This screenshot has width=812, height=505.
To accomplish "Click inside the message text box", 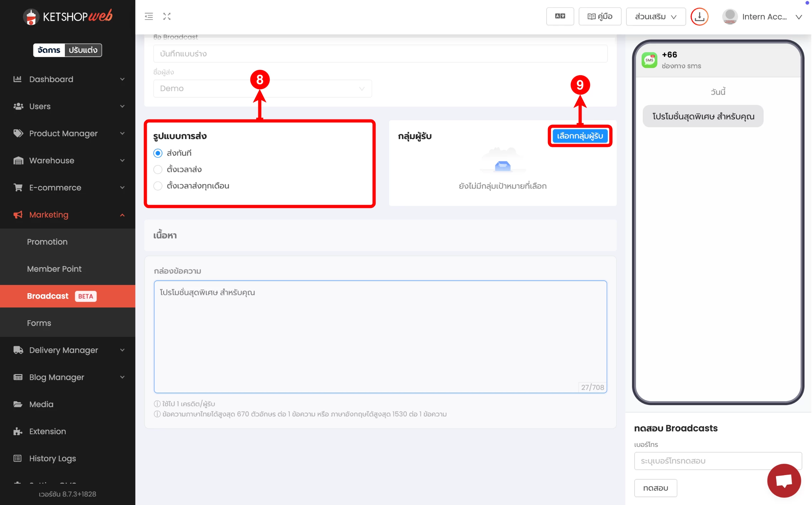I will pos(380,337).
